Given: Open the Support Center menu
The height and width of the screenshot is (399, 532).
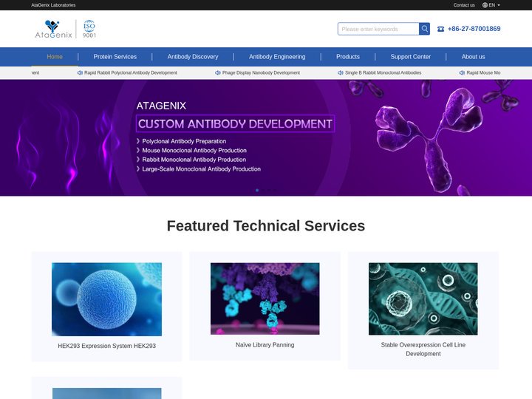Looking at the screenshot, I should [411, 57].
